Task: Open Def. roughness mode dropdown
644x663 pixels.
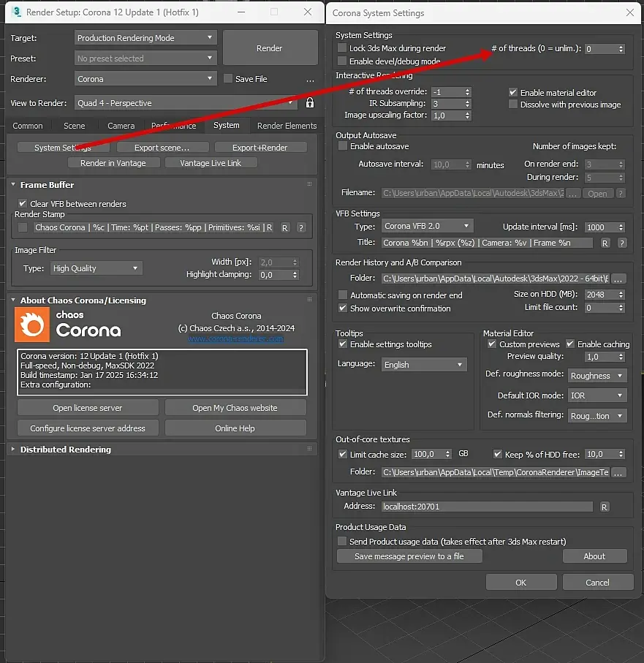Action: point(596,376)
